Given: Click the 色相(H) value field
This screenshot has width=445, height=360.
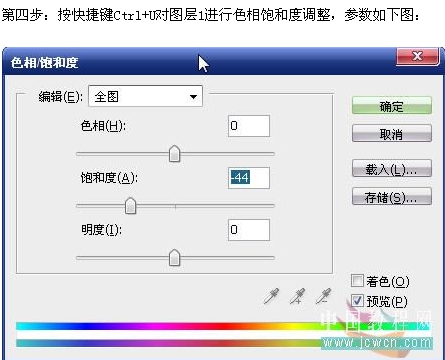Looking at the screenshot, I should point(249,126).
